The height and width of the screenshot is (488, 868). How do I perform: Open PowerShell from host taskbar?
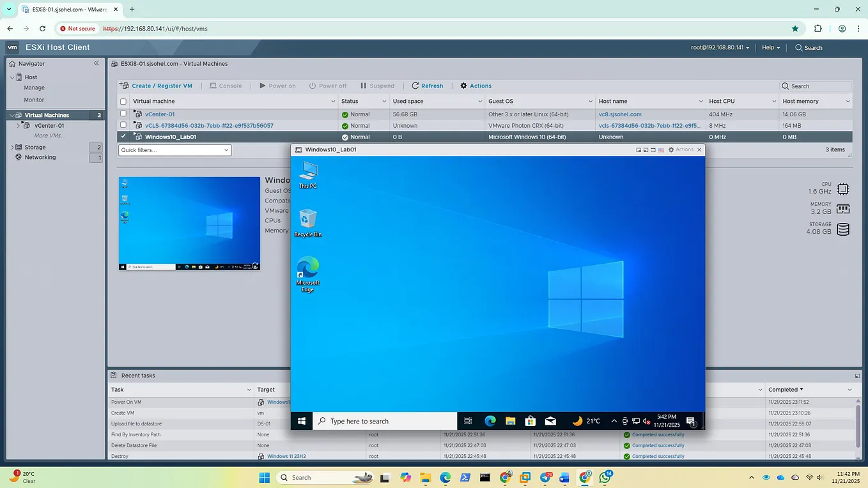(x=465, y=477)
